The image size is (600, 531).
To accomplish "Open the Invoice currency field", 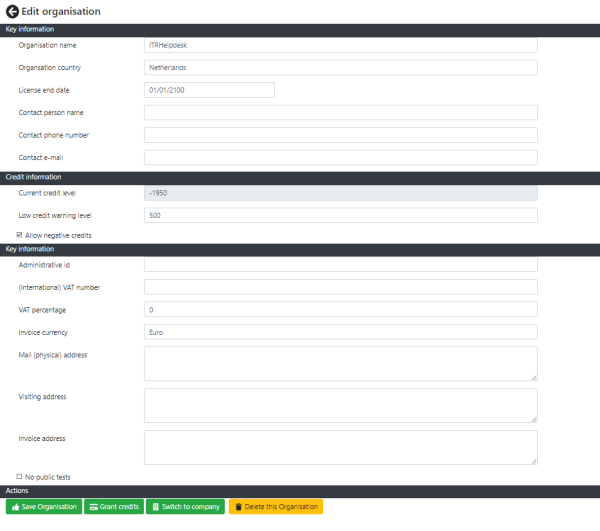I will (341, 332).
